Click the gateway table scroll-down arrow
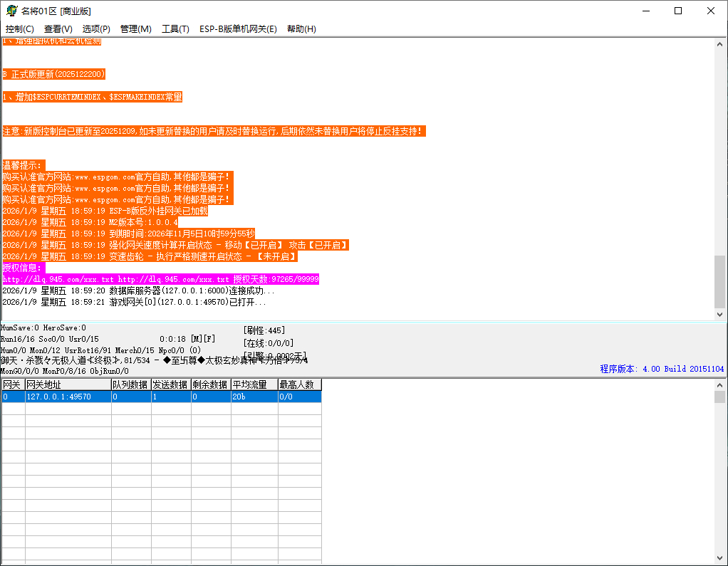The width and height of the screenshot is (728, 566). [719, 560]
